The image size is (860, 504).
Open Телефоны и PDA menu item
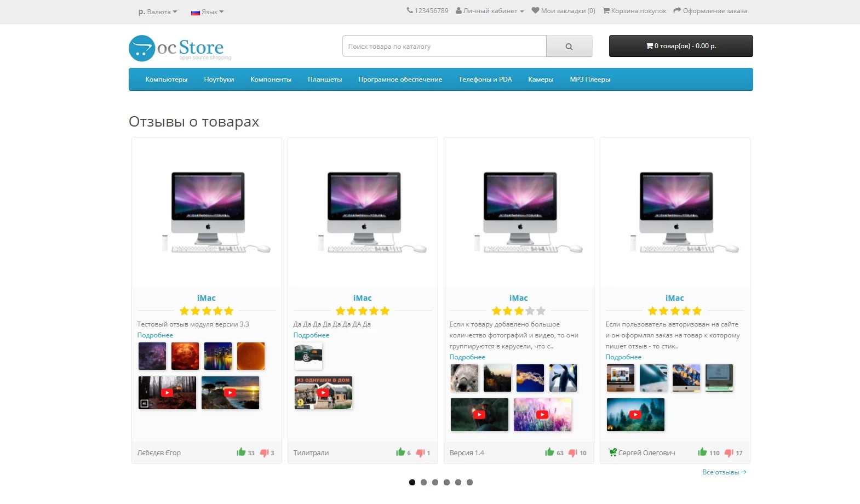click(485, 79)
